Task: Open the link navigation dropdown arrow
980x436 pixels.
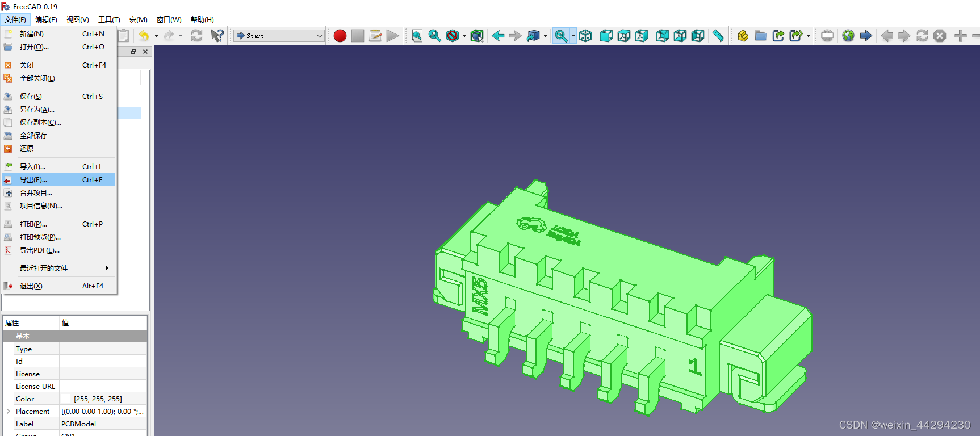Action: click(545, 36)
